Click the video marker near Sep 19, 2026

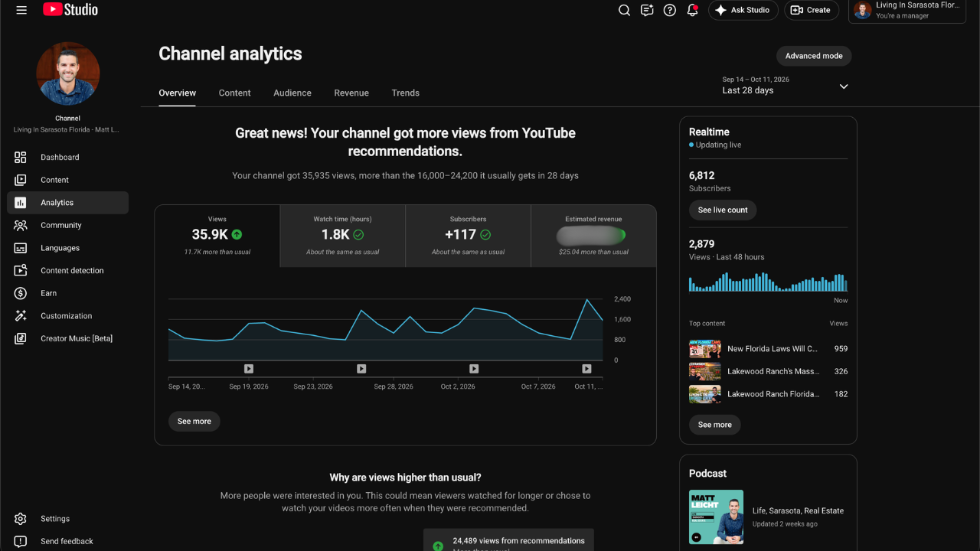click(x=249, y=369)
